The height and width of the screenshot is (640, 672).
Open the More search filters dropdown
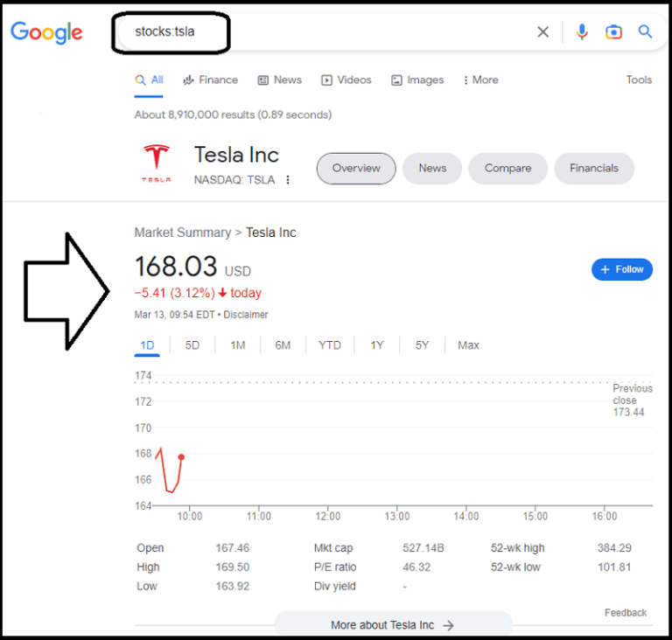click(480, 80)
